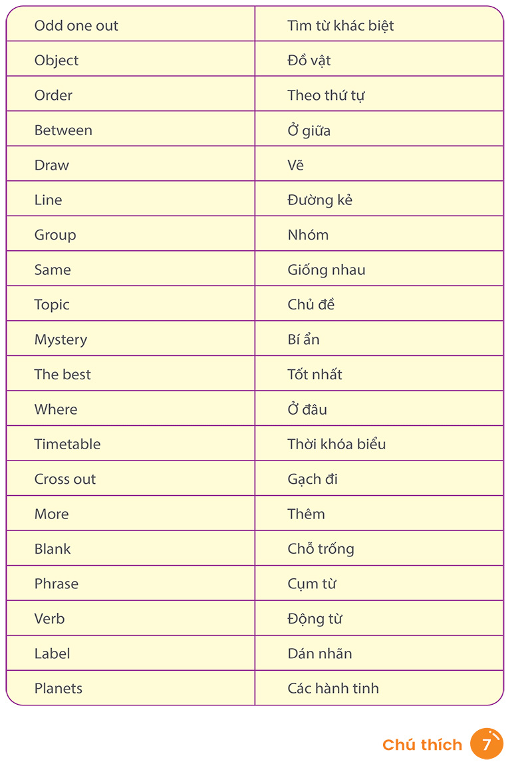Click the "Cross out" entry

tap(65, 479)
